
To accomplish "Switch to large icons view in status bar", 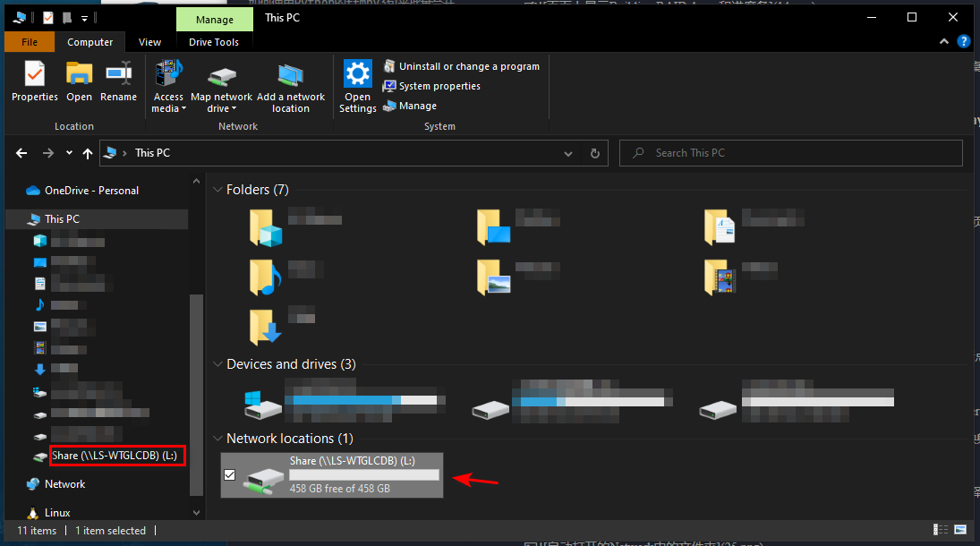I will point(960,531).
